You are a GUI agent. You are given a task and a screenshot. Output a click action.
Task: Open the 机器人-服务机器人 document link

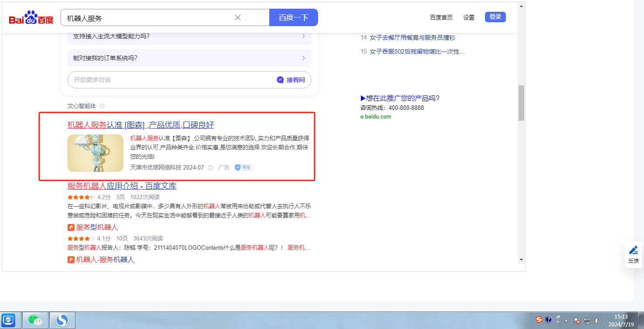105,260
